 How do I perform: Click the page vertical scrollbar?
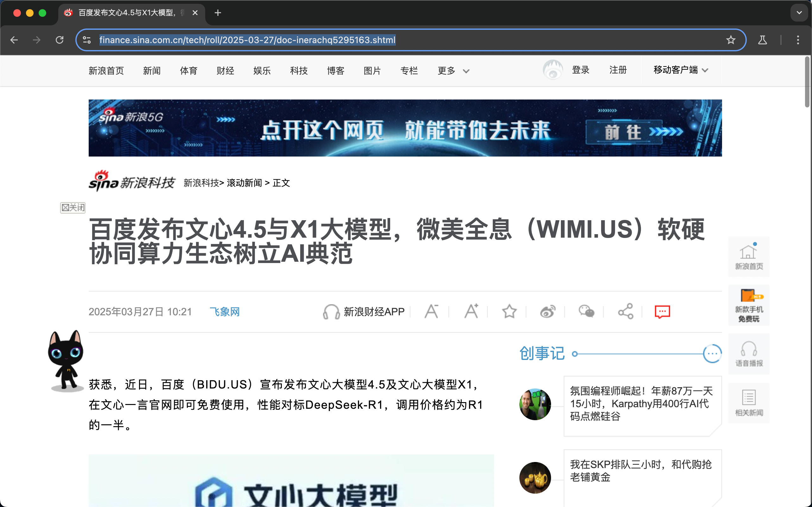[807, 82]
